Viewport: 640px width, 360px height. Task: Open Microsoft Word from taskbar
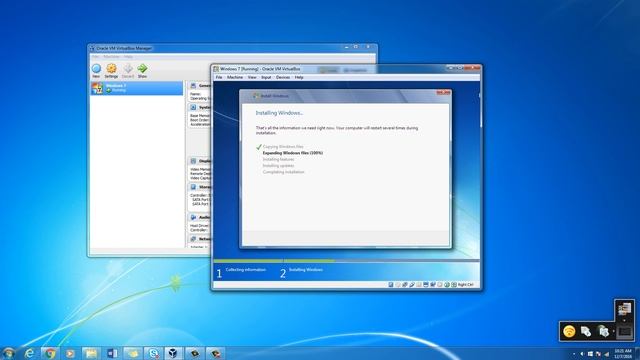(x=112, y=353)
